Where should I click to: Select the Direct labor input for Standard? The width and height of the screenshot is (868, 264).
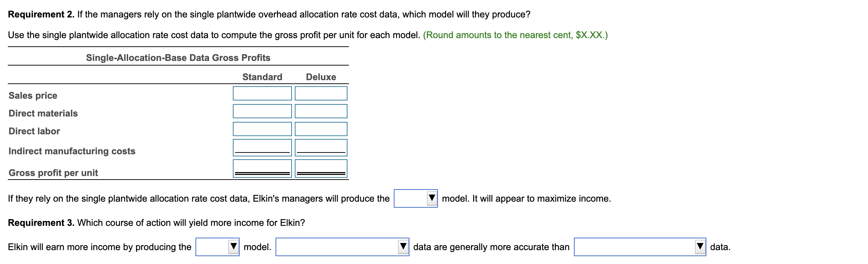point(262,129)
